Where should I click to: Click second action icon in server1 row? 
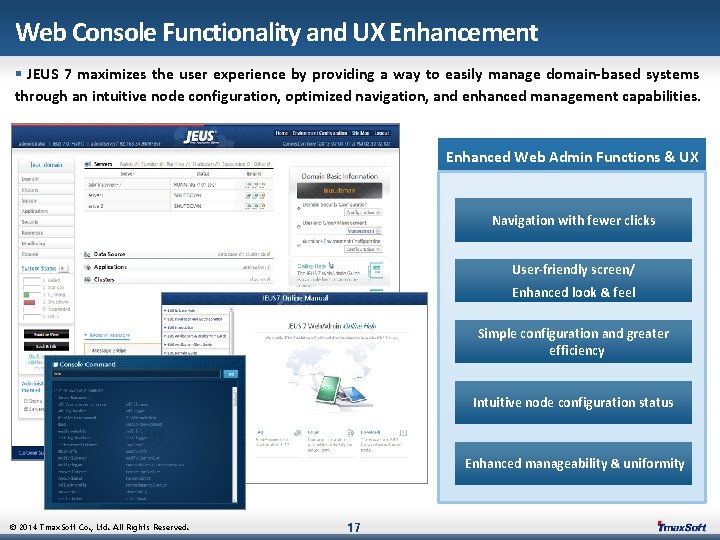point(255,195)
